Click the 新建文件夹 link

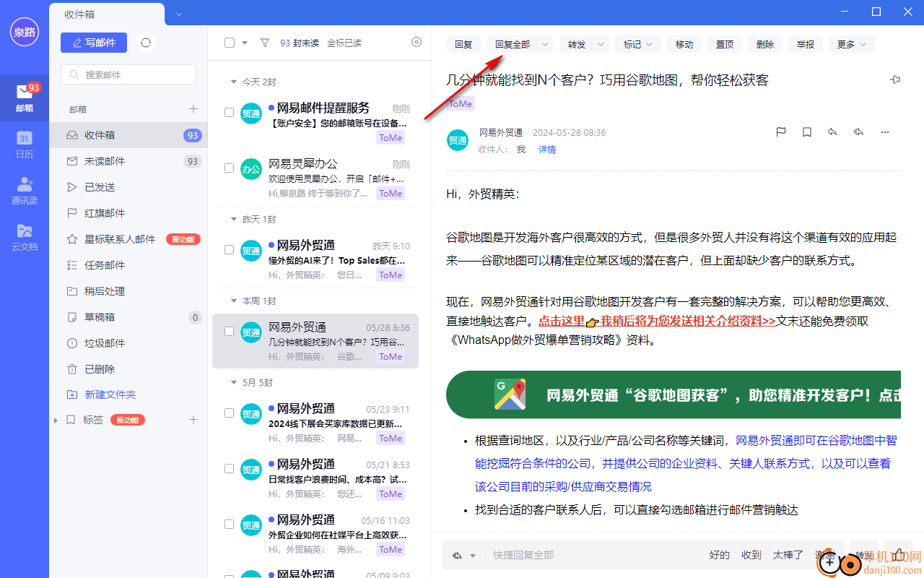click(x=110, y=394)
